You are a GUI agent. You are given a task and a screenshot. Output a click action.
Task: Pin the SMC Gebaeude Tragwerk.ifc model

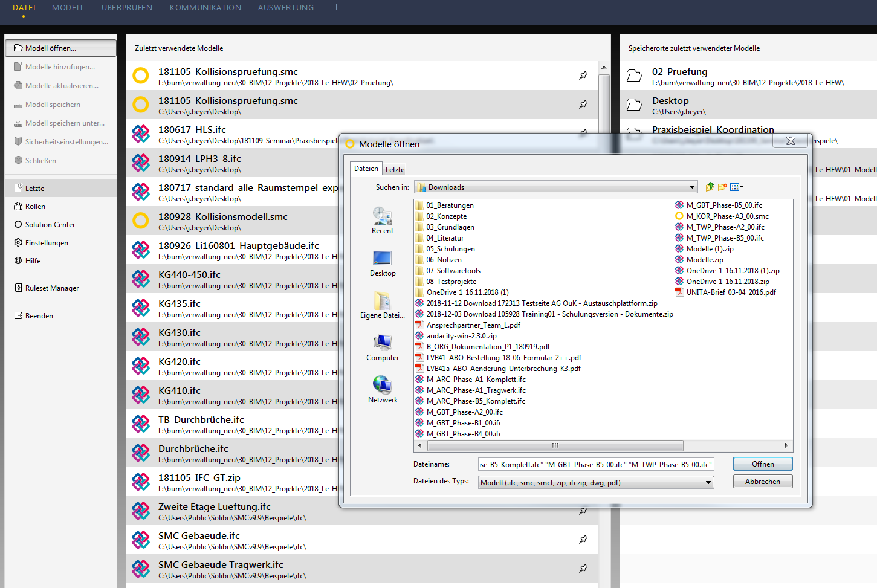(x=583, y=569)
